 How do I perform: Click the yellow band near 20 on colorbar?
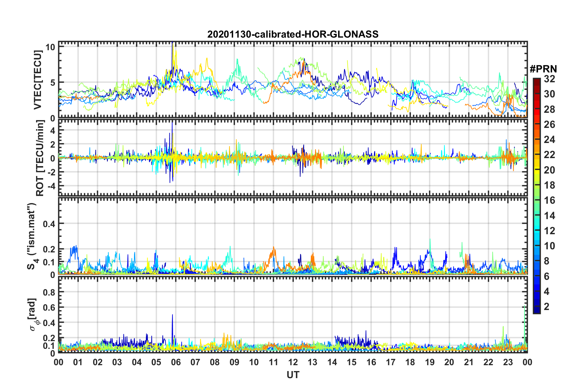tap(536, 170)
